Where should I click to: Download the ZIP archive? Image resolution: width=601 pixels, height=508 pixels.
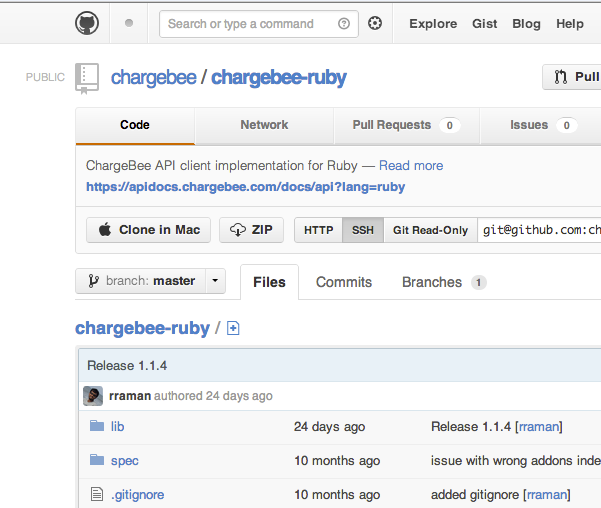tap(251, 230)
